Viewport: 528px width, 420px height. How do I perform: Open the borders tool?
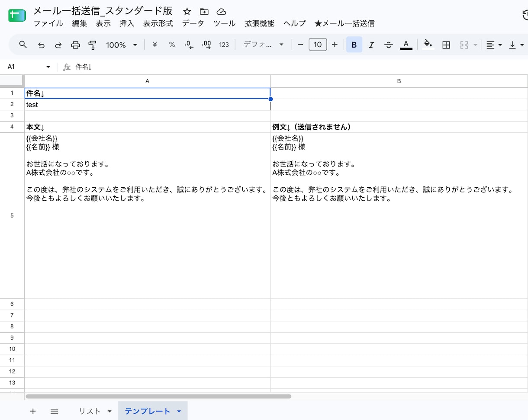click(x=446, y=45)
